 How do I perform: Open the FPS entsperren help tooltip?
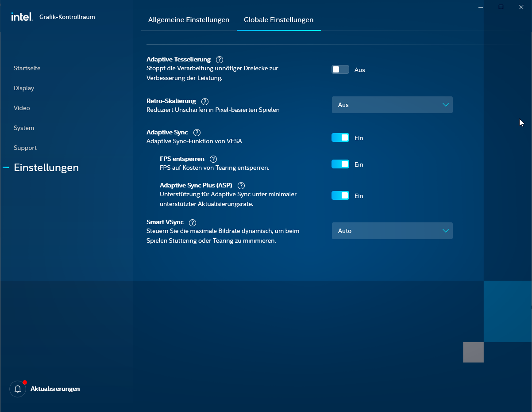[x=213, y=159]
